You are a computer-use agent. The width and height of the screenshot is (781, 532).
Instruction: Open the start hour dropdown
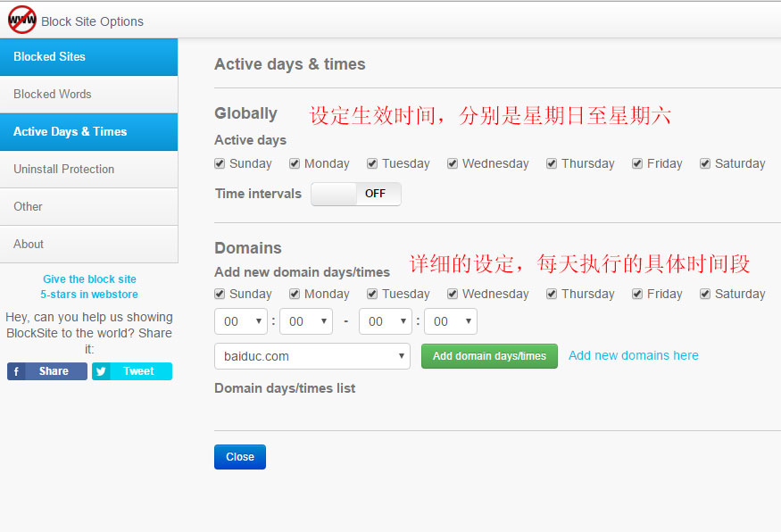click(x=241, y=321)
